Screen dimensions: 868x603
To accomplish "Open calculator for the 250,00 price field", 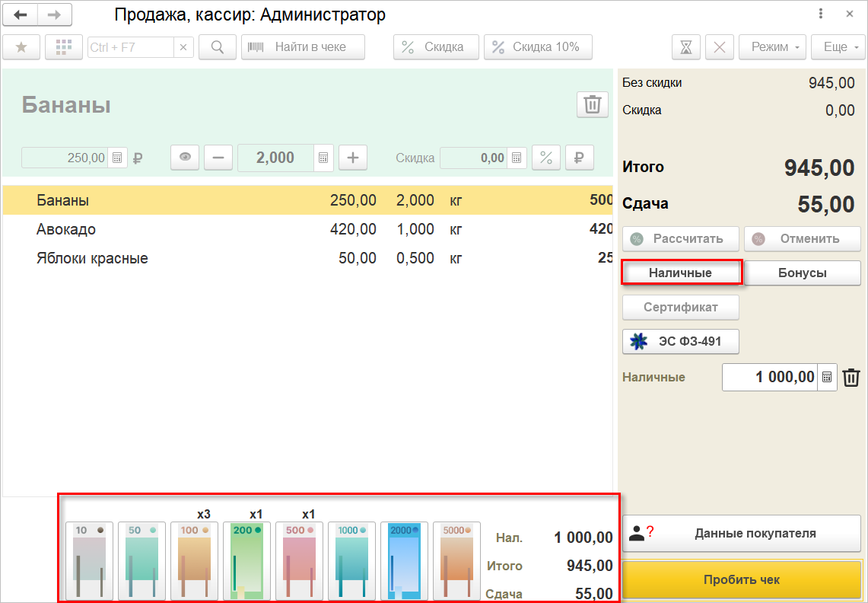I will pyautogui.click(x=118, y=158).
